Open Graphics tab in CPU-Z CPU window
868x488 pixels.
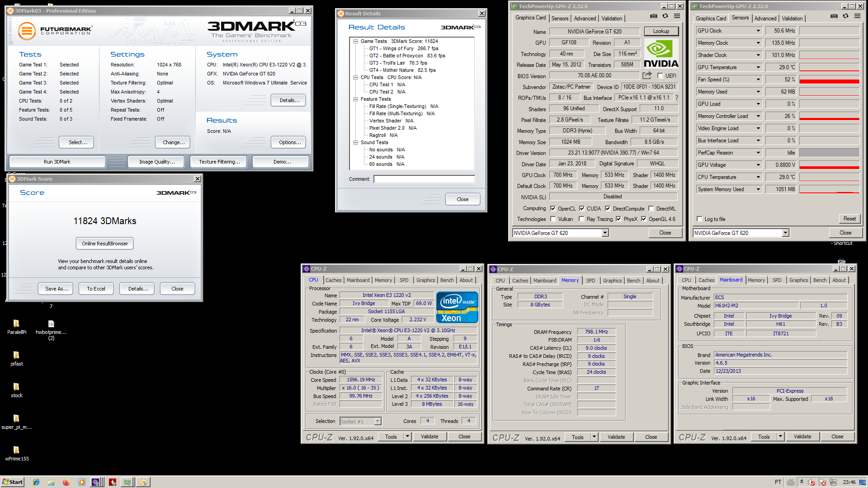point(425,280)
